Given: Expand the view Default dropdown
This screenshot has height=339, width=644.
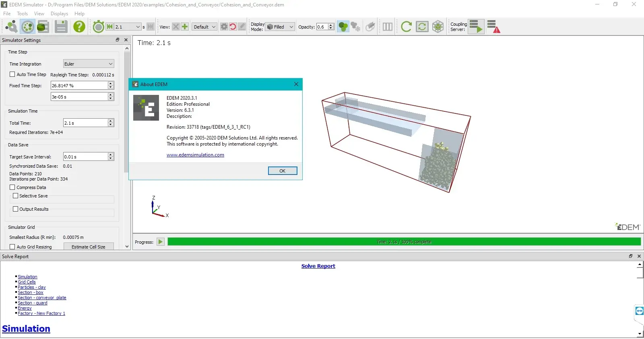Looking at the screenshot, I should [x=204, y=27].
